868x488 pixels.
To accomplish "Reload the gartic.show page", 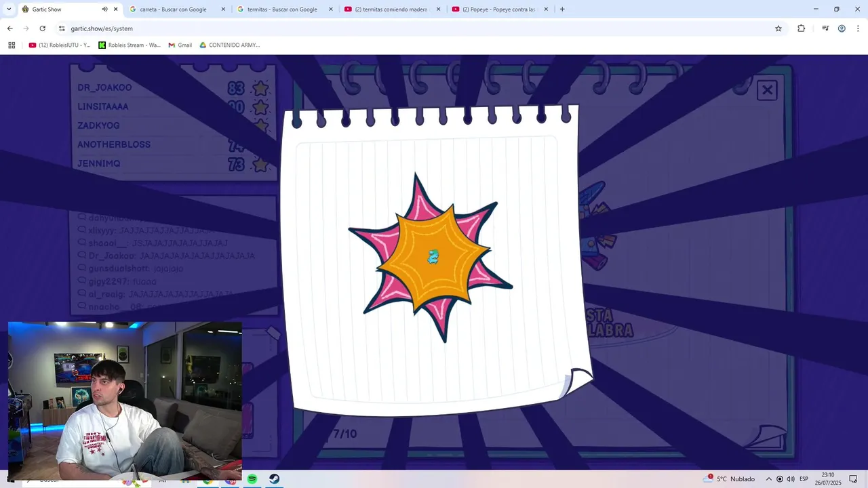I will [x=42, y=28].
